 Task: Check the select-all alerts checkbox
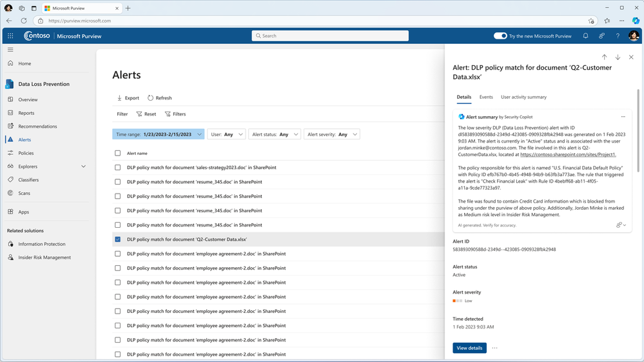[x=118, y=154]
